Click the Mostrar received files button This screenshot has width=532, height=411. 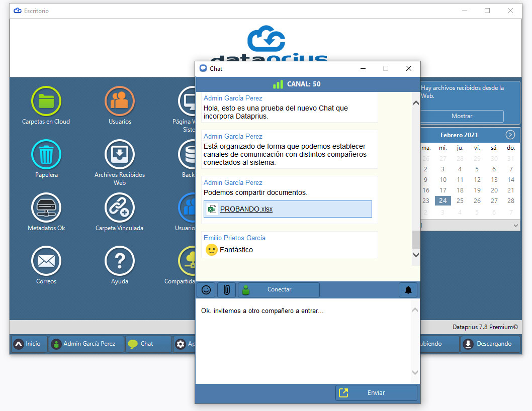(462, 116)
